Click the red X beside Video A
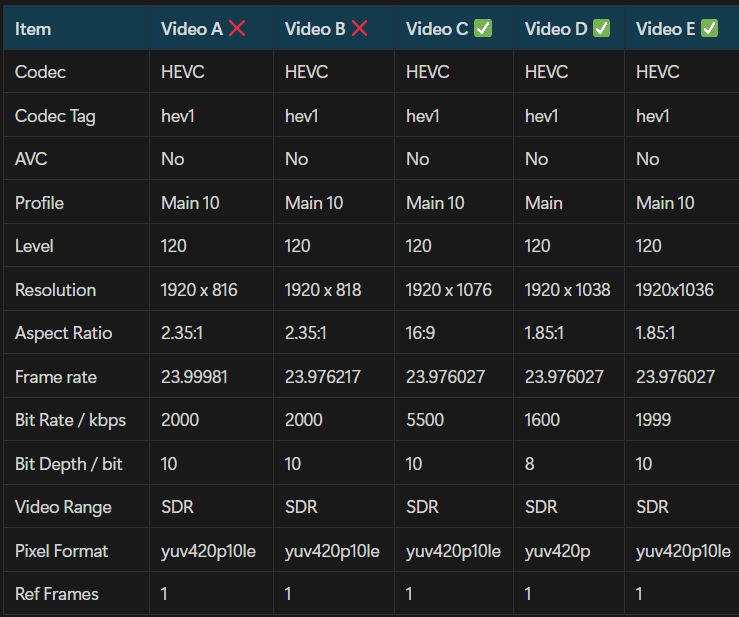 (237, 28)
